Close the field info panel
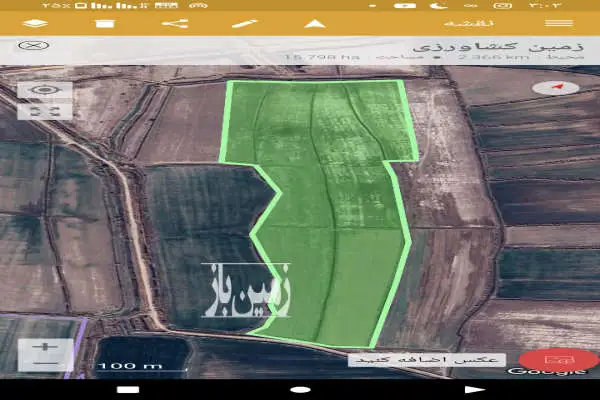 [34, 46]
